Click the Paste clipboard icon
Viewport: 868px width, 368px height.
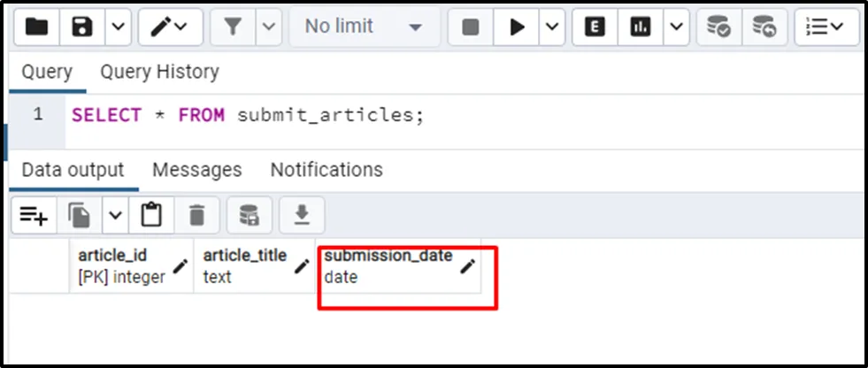pyautogui.click(x=151, y=214)
